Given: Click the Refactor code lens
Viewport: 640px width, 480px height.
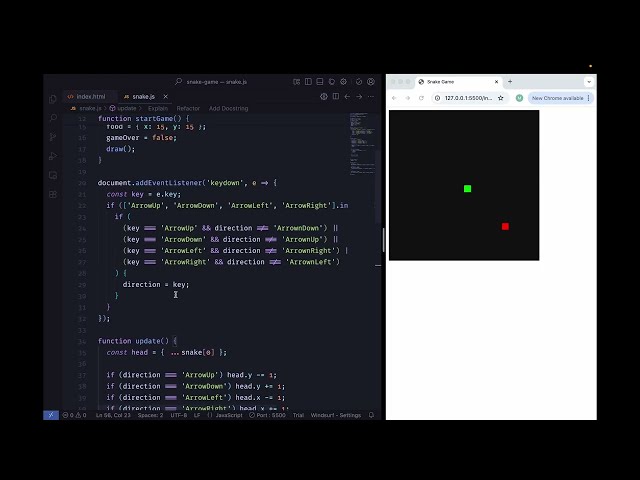Looking at the screenshot, I should tap(188, 108).
